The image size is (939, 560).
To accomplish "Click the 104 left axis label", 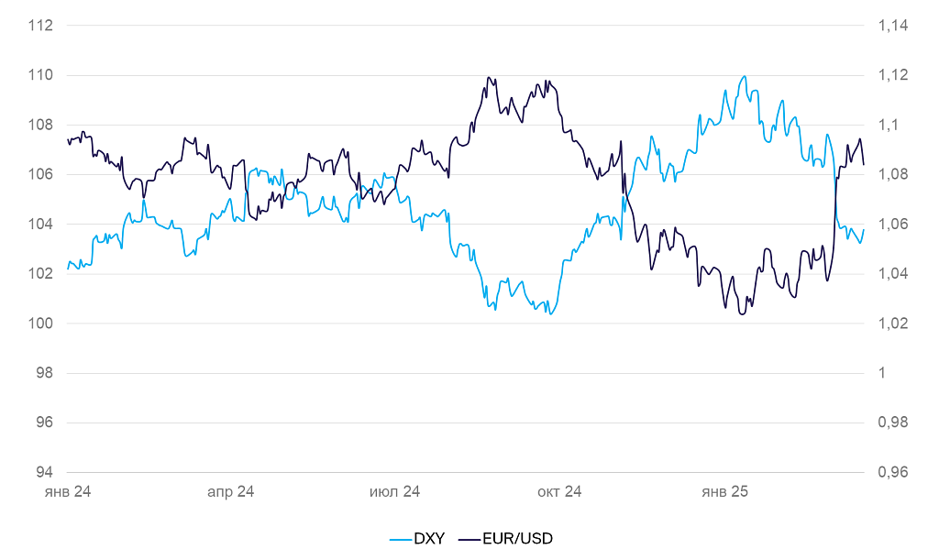I will point(42,225).
